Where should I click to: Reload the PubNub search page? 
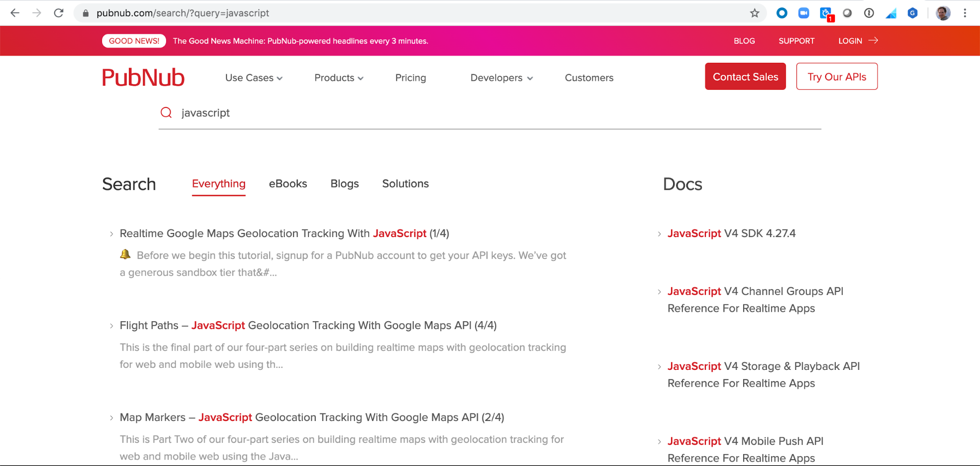[59, 13]
